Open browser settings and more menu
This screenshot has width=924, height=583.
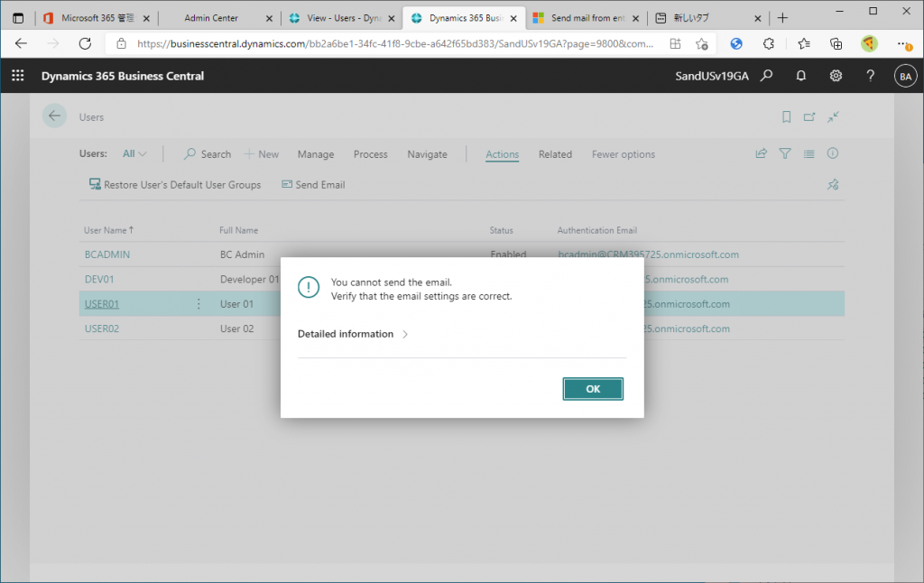[904, 43]
